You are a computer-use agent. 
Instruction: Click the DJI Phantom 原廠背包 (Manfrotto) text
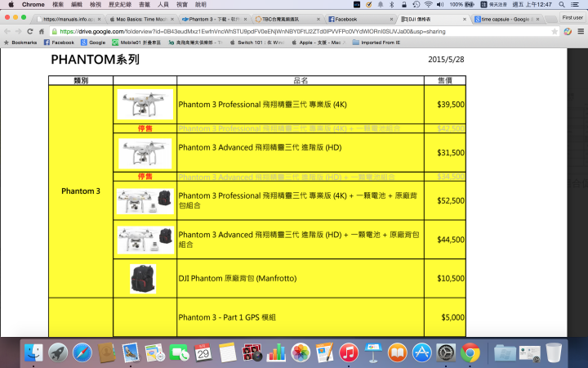pos(238,278)
